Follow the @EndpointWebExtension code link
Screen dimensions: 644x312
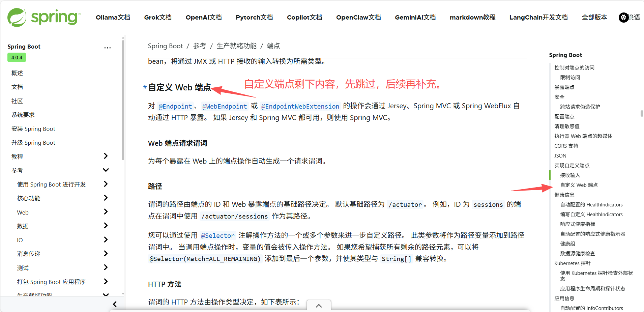pos(300,106)
